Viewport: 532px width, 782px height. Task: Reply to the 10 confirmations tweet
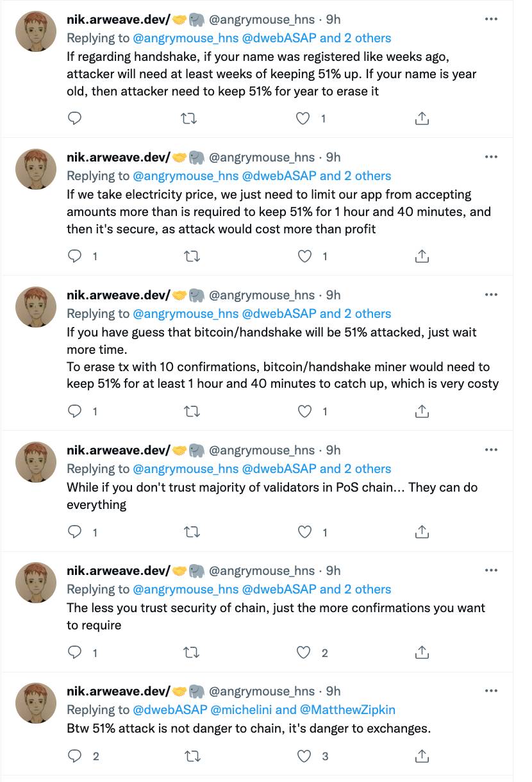click(x=75, y=412)
